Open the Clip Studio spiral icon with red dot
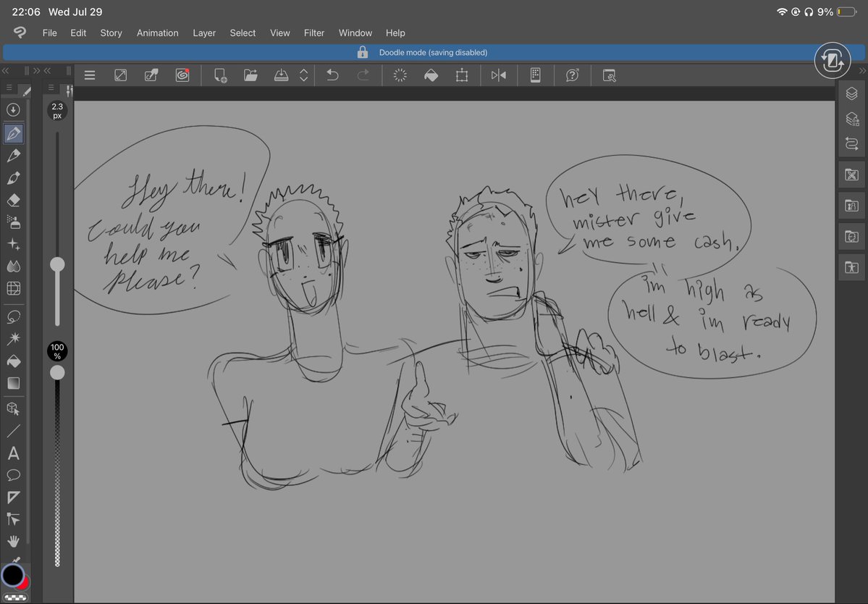868x604 pixels. [182, 75]
